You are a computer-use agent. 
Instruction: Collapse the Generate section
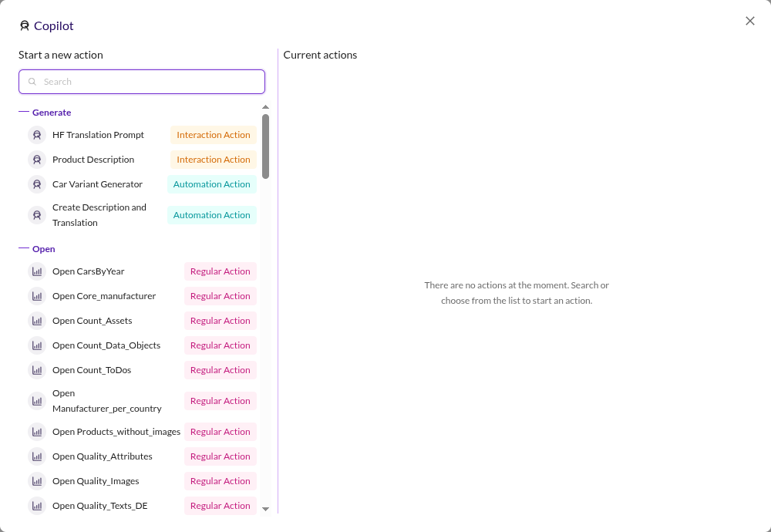click(24, 112)
